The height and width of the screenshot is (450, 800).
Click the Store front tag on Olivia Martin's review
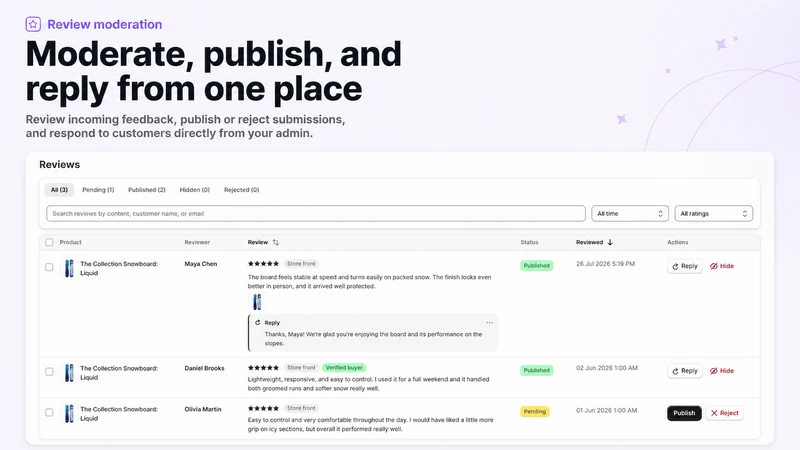point(301,408)
